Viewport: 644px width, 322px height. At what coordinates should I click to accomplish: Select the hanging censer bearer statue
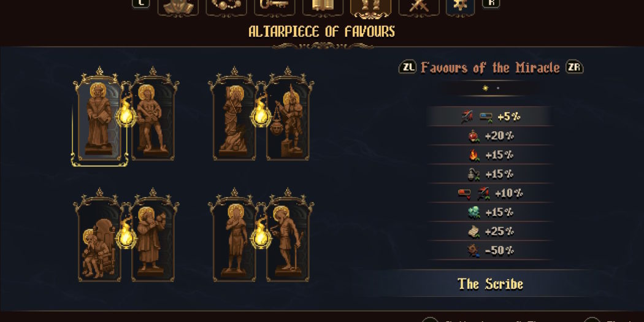287,118
